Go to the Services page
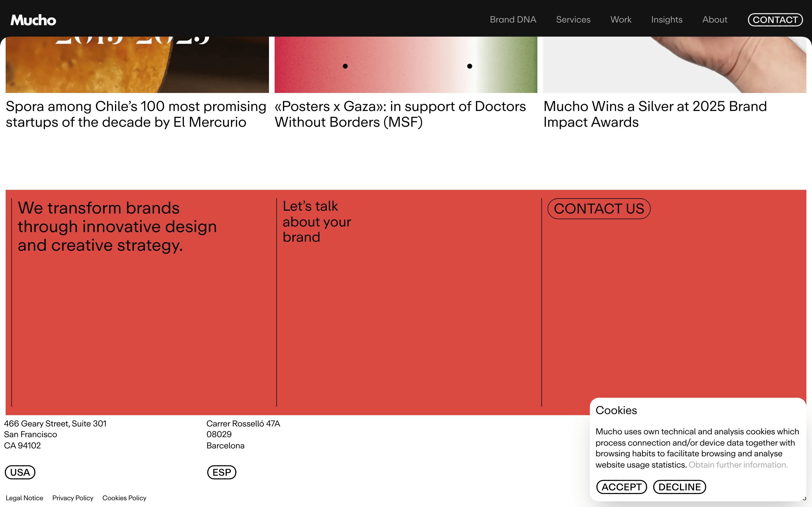Image resolution: width=812 pixels, height=507 pixels. point(573,19)
